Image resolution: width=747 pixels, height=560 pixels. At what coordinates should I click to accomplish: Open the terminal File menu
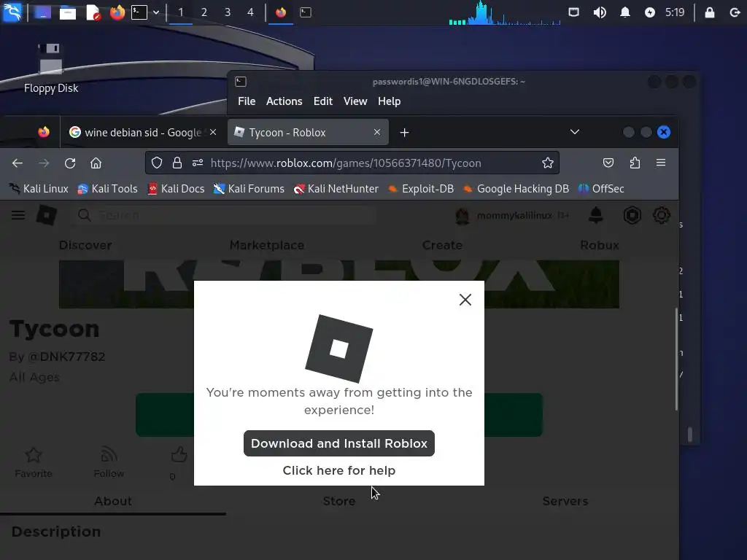coord(247,101)
